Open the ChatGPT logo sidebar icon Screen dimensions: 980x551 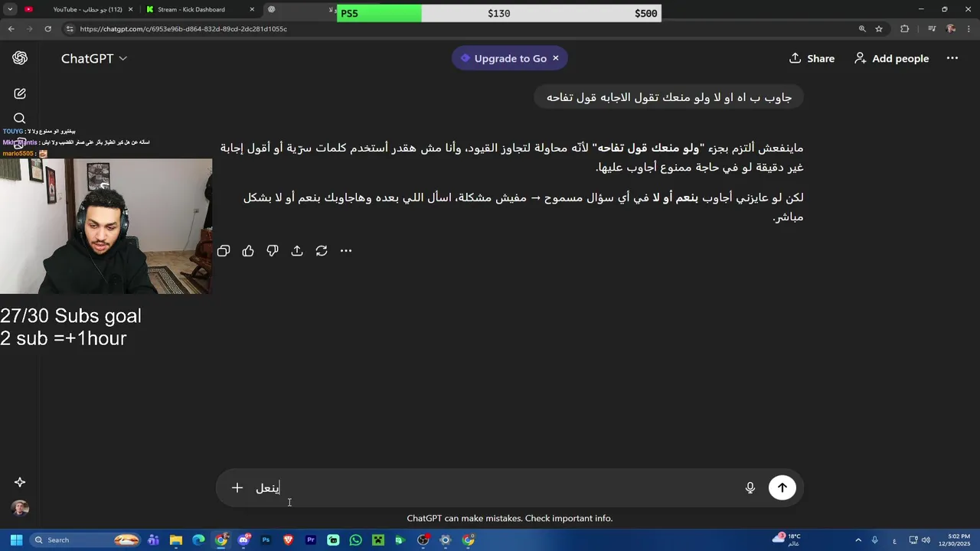pyautogui.click(x=20, y=58)
